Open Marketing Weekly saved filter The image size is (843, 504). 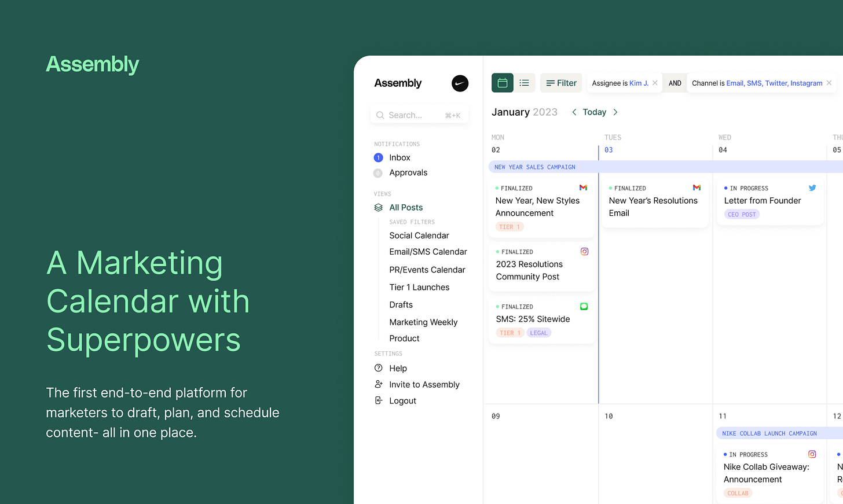click(x=423, y=322)
